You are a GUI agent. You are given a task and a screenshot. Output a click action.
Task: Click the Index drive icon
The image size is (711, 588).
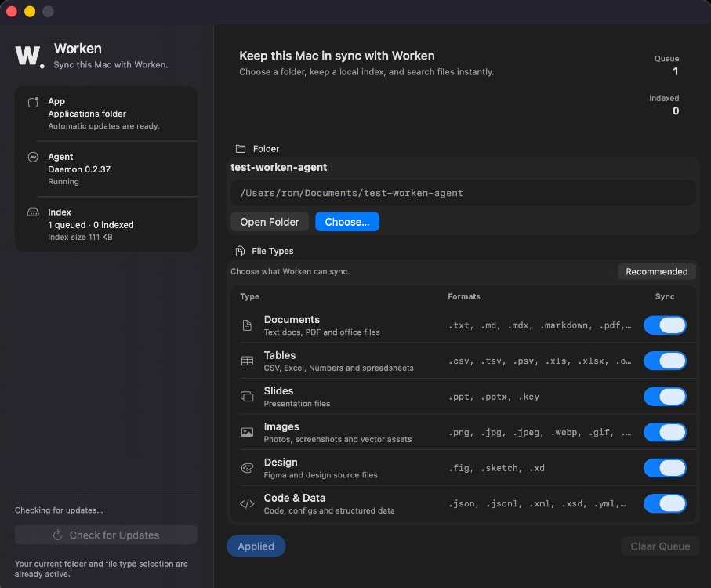tap(33, 212)
